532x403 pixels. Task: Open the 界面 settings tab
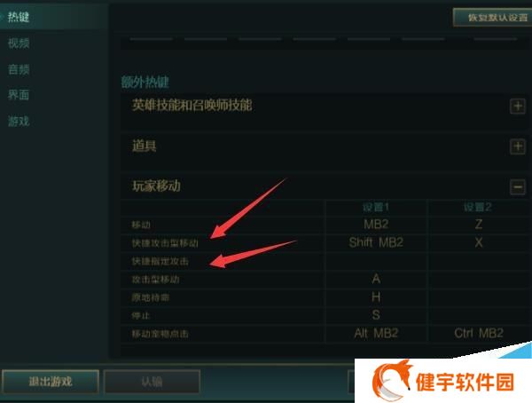19,95
